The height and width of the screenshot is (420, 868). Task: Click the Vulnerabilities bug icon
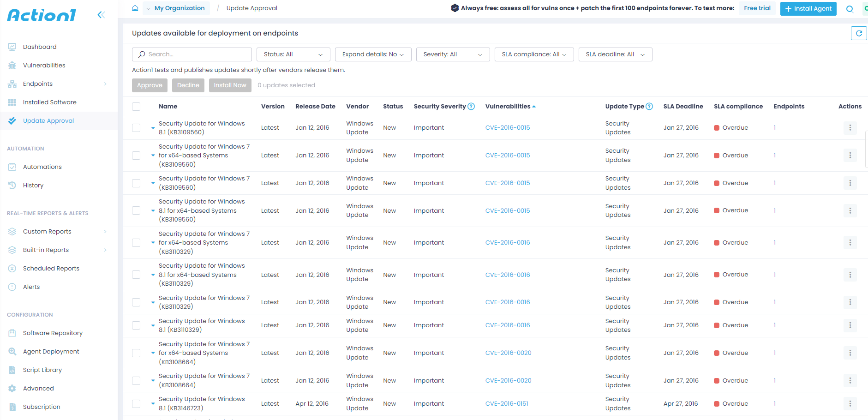tap(12, 65)
